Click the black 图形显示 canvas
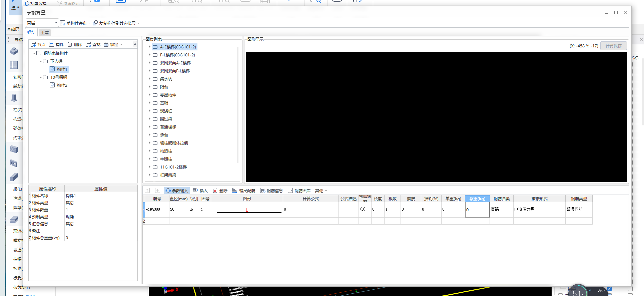The width and height of the screenshot is (644, 296). coord(436,117)
